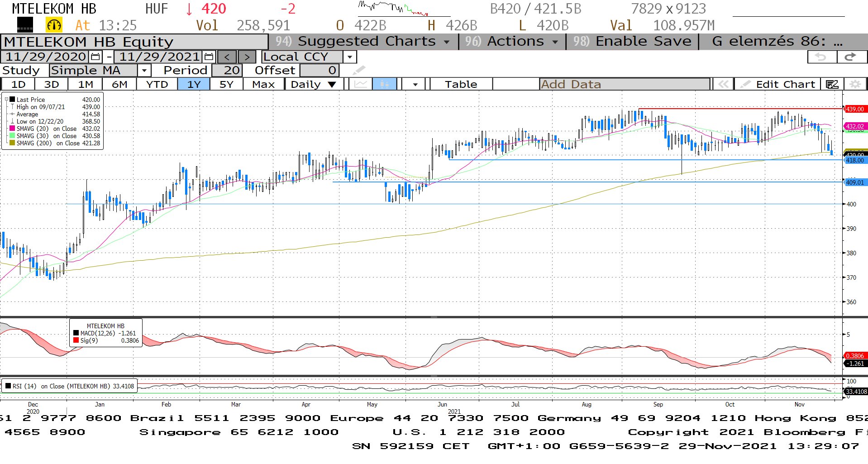Click the red 439 horizontal resistance line
Image resolution: width=868 pixels, height=464 pixels.
point(740,109)
